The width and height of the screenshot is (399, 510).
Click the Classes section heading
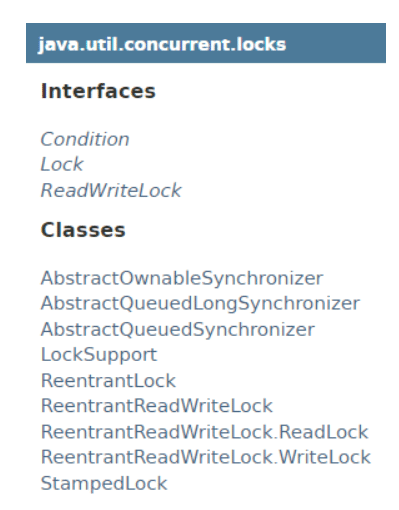click(83, 230)
